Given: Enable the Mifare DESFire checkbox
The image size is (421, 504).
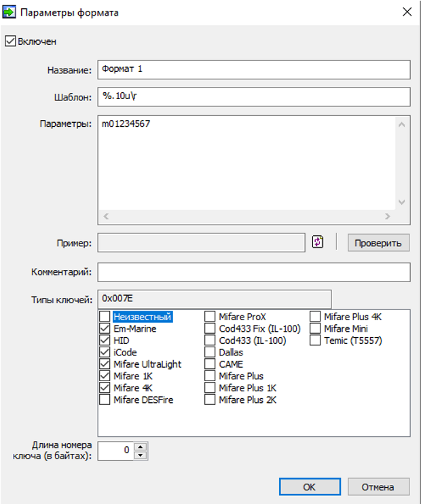Looking at the screenshot, I should 105,400.
